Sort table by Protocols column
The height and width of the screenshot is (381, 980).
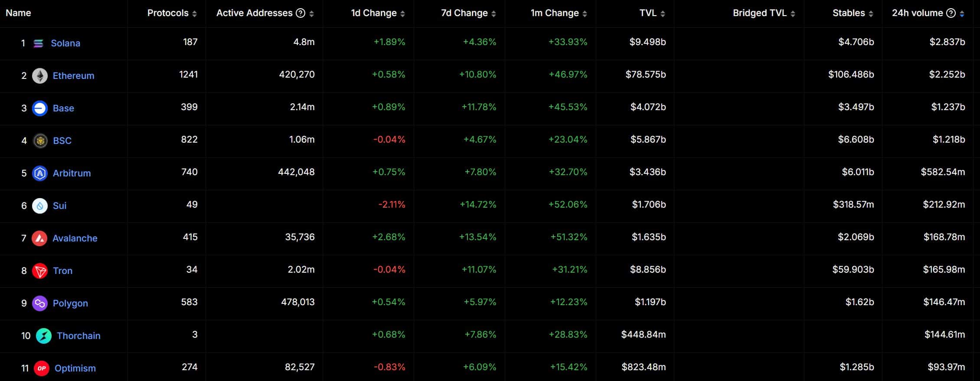click(194, 14)
